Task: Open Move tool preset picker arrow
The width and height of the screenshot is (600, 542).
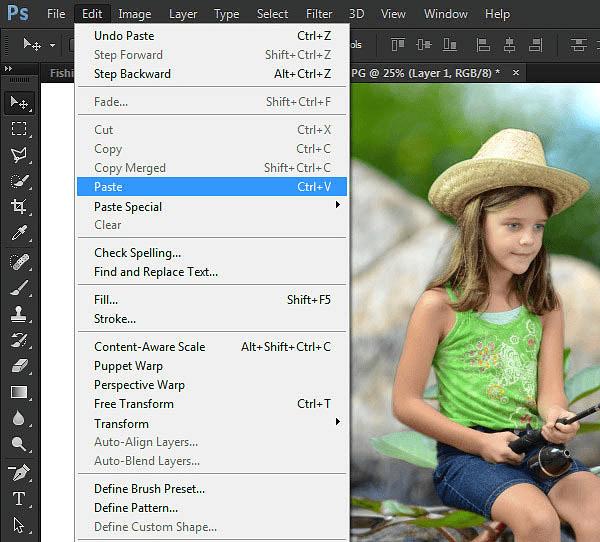Action: (52, 45)
